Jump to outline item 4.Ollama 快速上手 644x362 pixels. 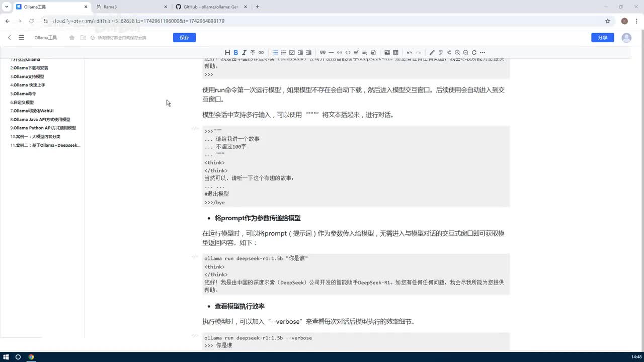tap(28, 85)
